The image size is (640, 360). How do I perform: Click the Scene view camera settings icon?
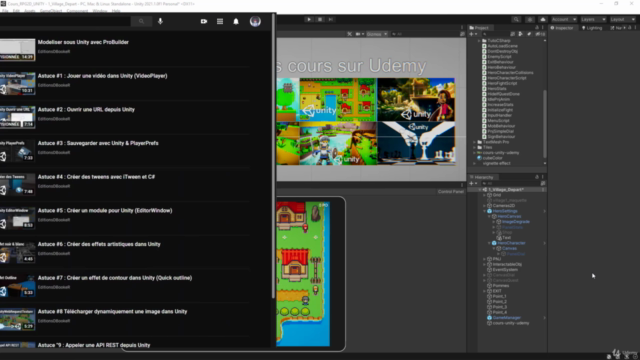[359, 34]
